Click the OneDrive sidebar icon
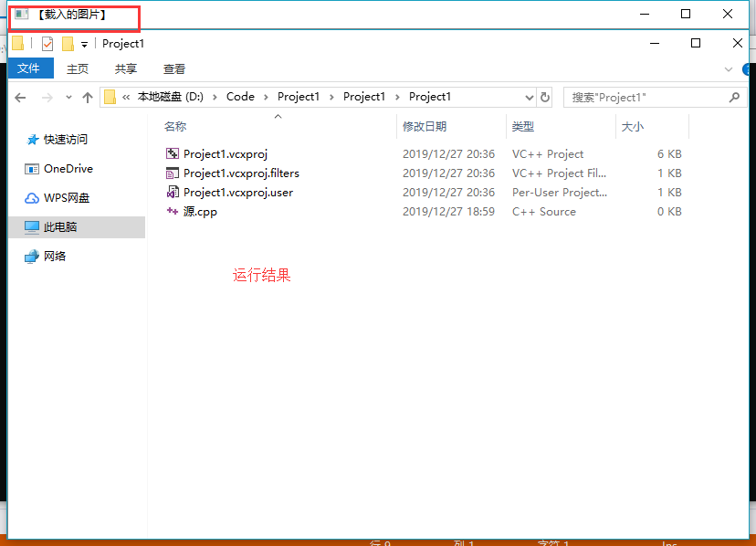This screenshot has height=546, width=756. tap(32, 169)
